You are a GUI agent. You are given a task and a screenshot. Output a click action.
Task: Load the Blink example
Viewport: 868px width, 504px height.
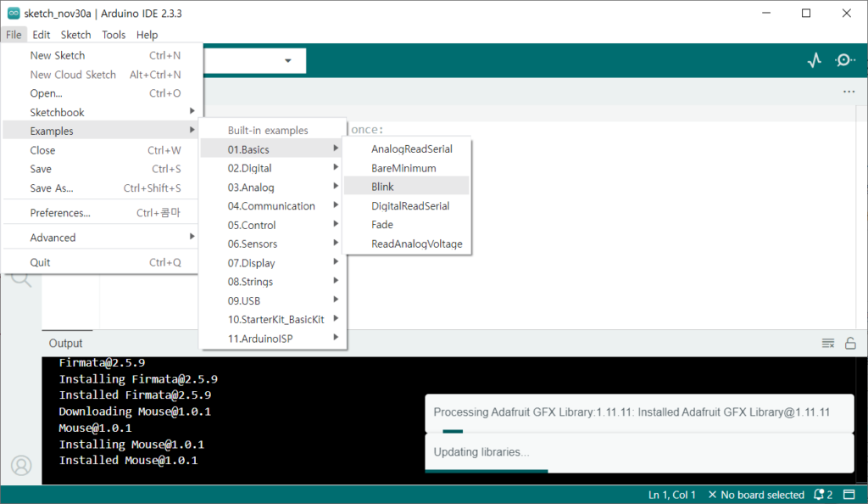pyautogui.click(x=407, y=187)
